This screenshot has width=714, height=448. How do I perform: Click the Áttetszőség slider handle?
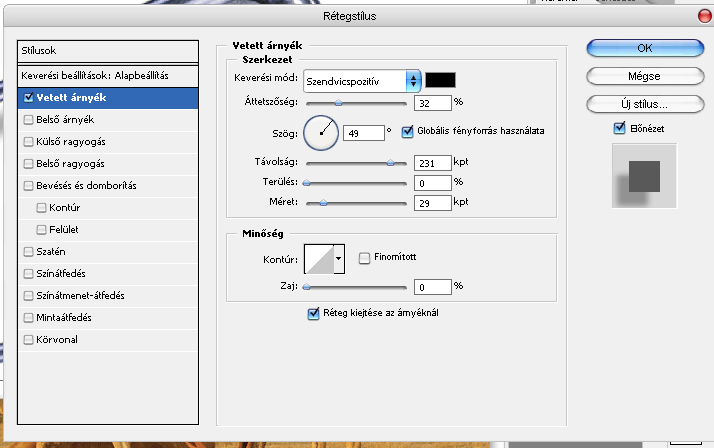[338, 103]
